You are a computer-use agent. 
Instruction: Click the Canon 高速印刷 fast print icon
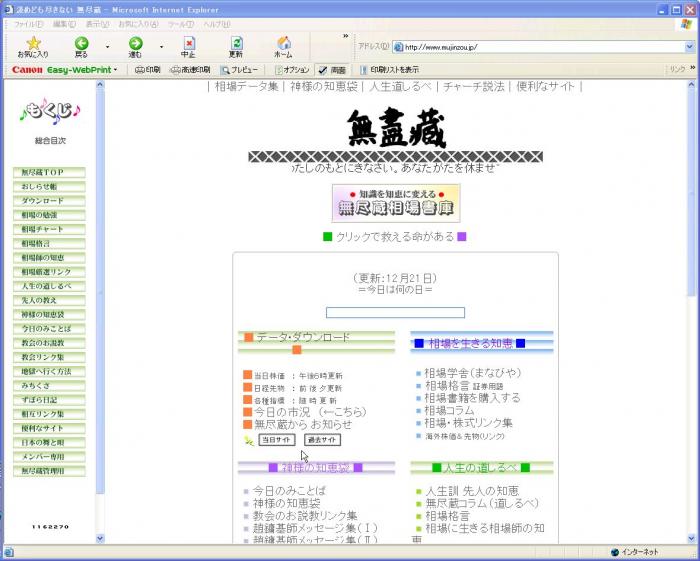pyautogui.click(x=190, y=70)
